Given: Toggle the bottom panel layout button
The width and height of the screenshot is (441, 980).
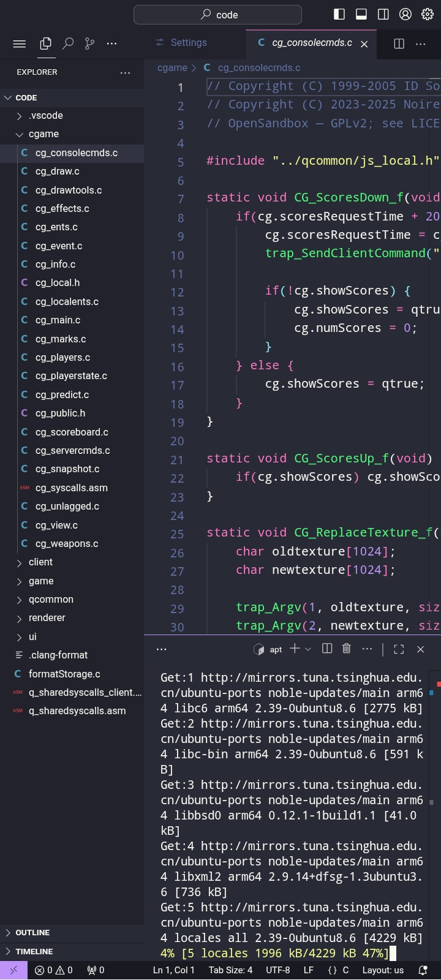Looking at the screenshot, I should 361,14.
